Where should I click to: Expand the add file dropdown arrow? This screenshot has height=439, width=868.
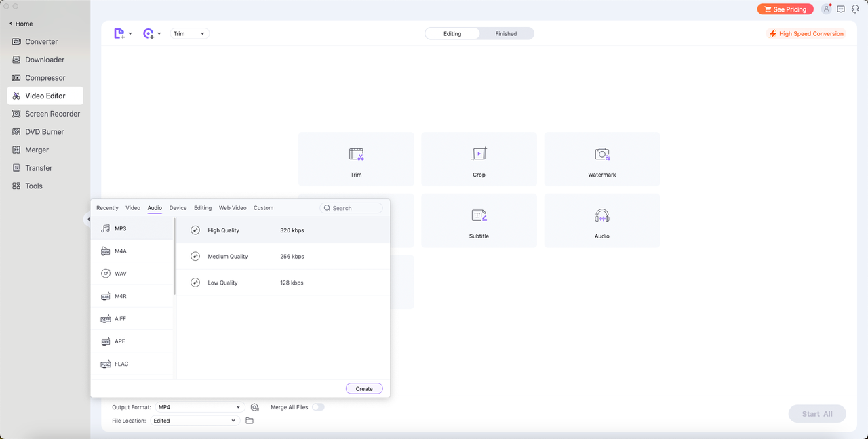[x=130, y=33]
